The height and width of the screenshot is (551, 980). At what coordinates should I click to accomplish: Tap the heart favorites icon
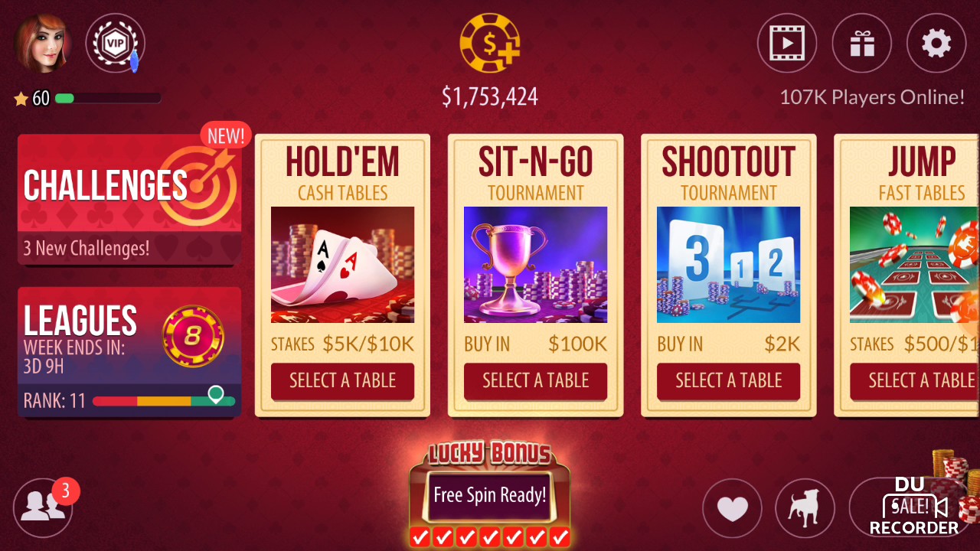point(732,508)
